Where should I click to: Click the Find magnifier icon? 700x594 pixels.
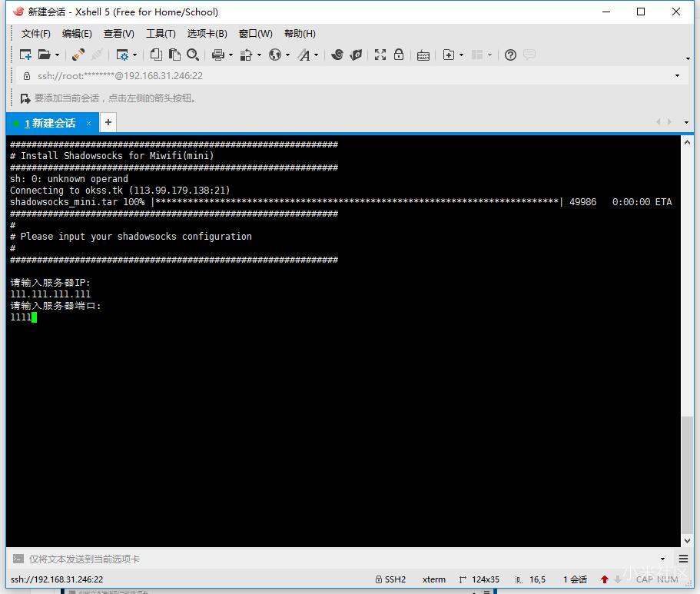193,55
